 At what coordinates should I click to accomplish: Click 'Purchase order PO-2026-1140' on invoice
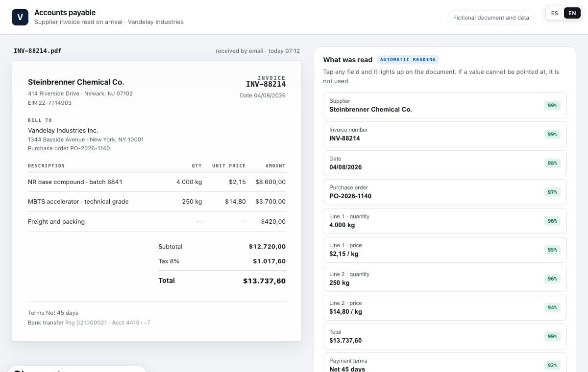pos(69,148)
